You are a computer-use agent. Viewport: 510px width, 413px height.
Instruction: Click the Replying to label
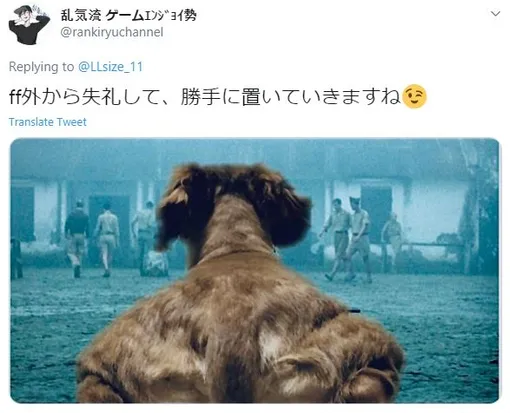point(41,67)
